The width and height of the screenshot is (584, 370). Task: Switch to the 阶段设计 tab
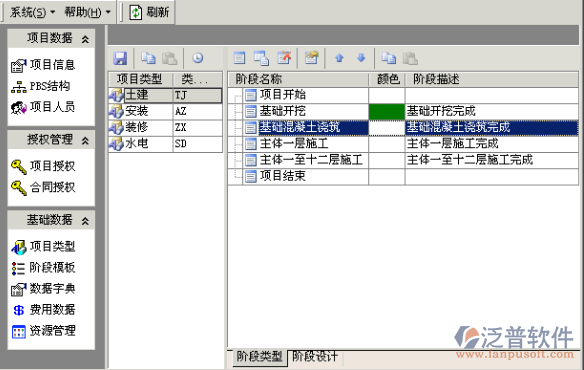tap(314, 357)
